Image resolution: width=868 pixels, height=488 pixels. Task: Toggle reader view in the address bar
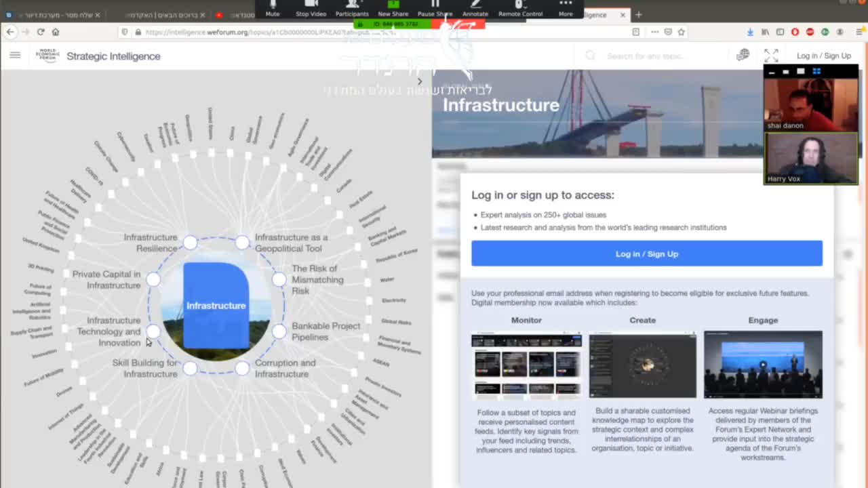tap(635, 32)
